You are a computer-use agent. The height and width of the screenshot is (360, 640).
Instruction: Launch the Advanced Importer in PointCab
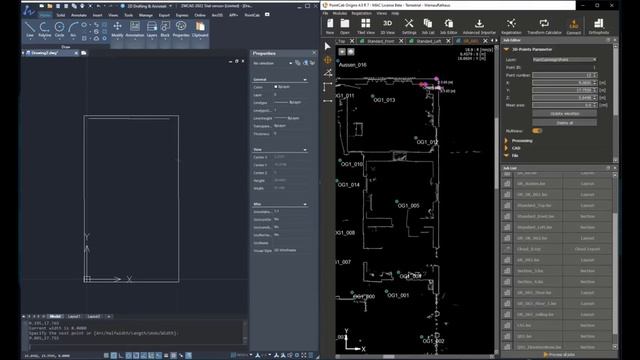pyautogui.click(x=479, y=27)
